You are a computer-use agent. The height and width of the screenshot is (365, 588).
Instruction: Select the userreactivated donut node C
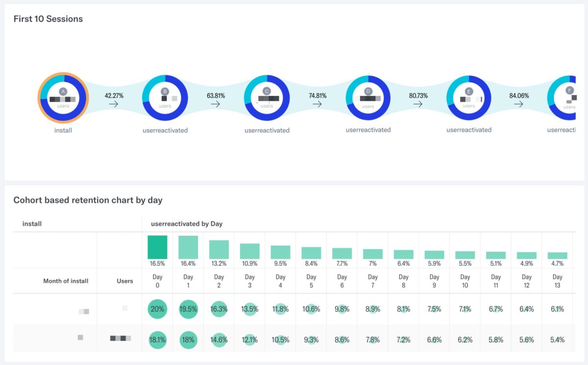point(267,97)
